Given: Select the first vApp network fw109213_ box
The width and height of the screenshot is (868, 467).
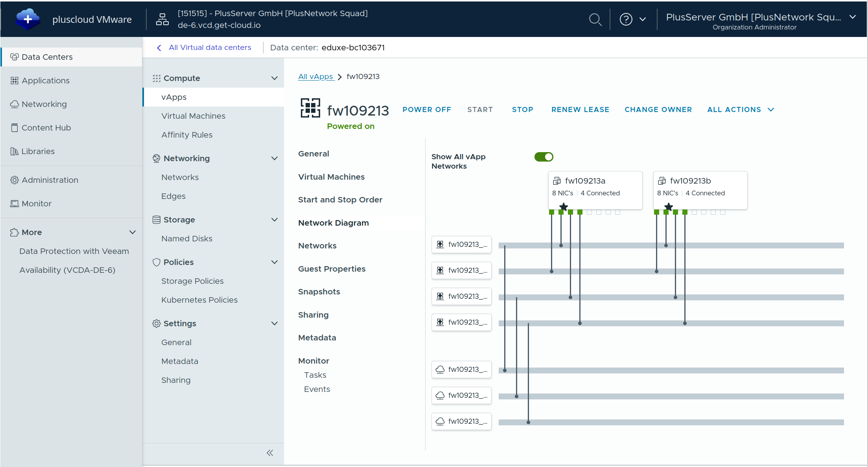Looking at the screenshot, I should point(461,245).
